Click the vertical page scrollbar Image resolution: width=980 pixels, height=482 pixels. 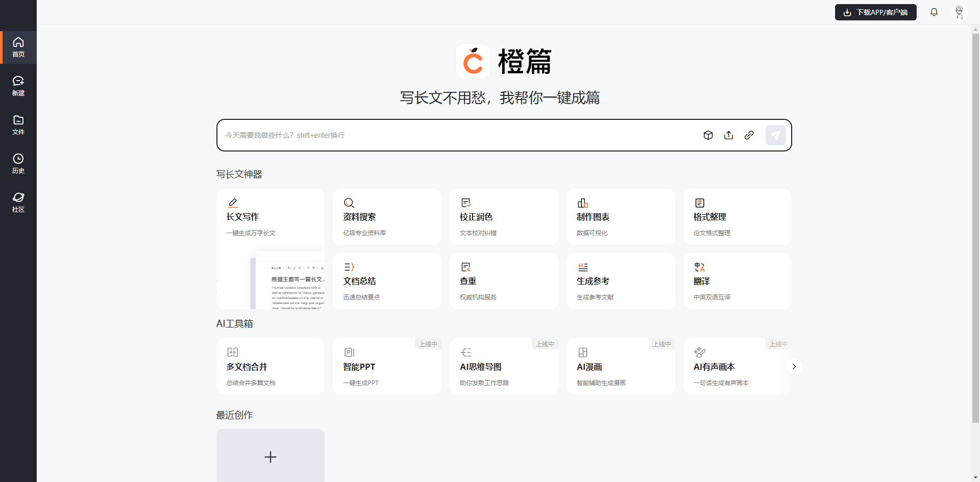975,227
